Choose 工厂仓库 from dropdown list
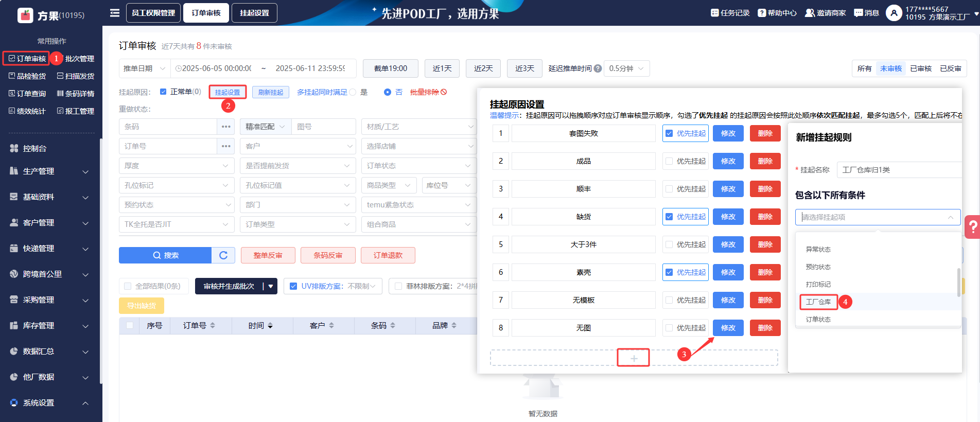Viewport: 980px width, 422px height. point(818,302)
